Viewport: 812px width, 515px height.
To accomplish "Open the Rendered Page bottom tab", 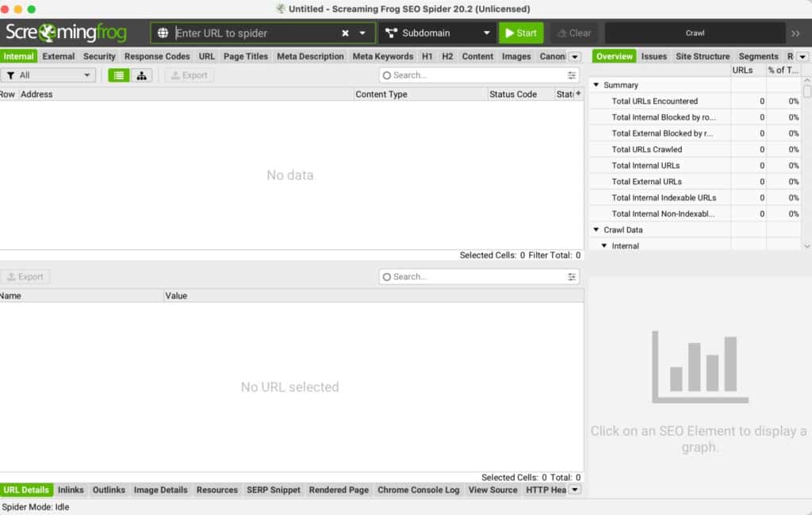I will point(339,490).
